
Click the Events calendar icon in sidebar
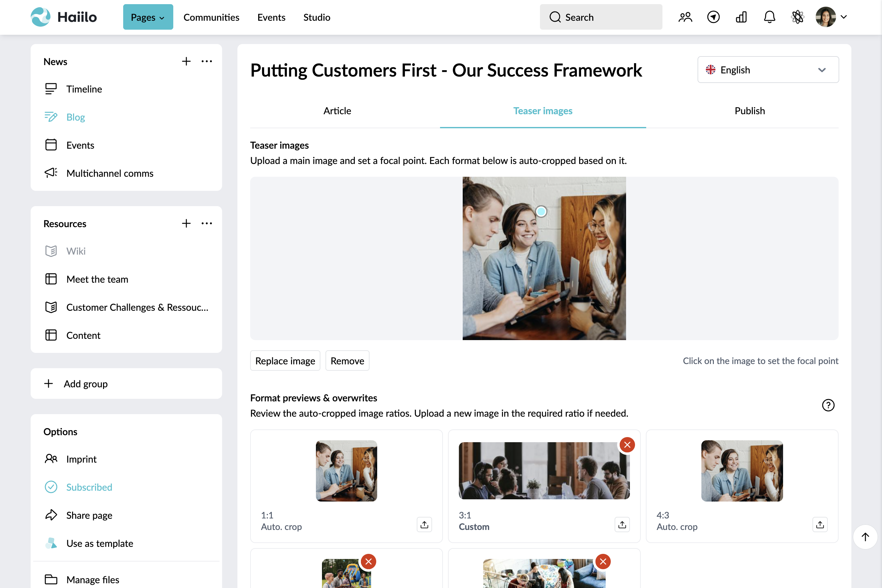tap(51, 145)
